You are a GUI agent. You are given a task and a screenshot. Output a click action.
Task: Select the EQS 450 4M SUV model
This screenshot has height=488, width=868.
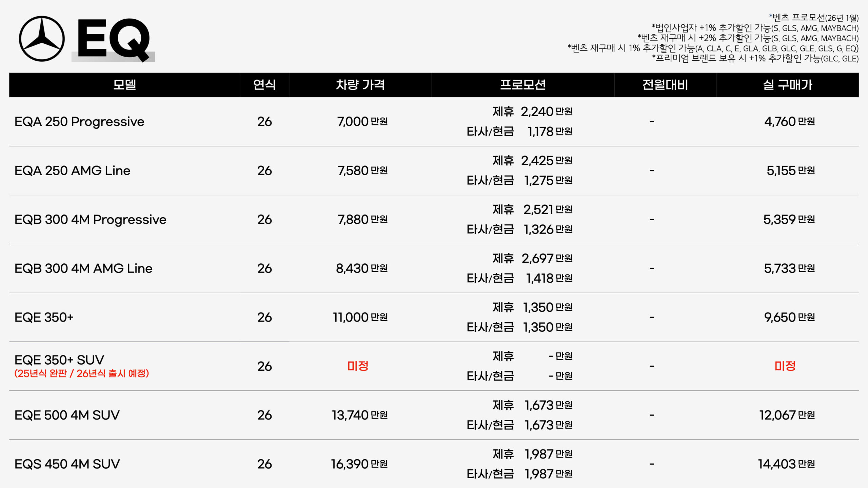(x=67, y=464)
